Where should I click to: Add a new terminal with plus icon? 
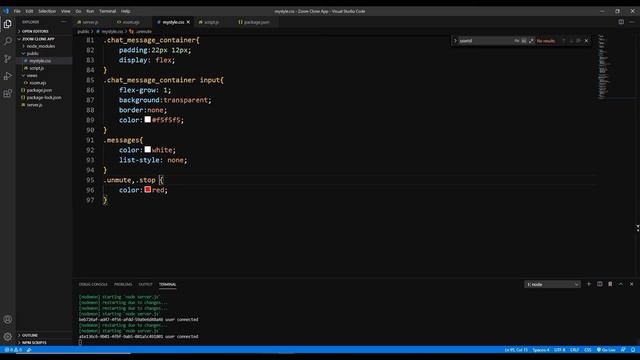tap(589, 284)
